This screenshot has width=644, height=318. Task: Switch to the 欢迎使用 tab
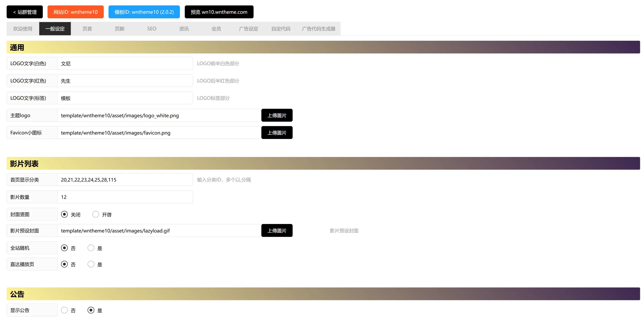click(23, 29)
